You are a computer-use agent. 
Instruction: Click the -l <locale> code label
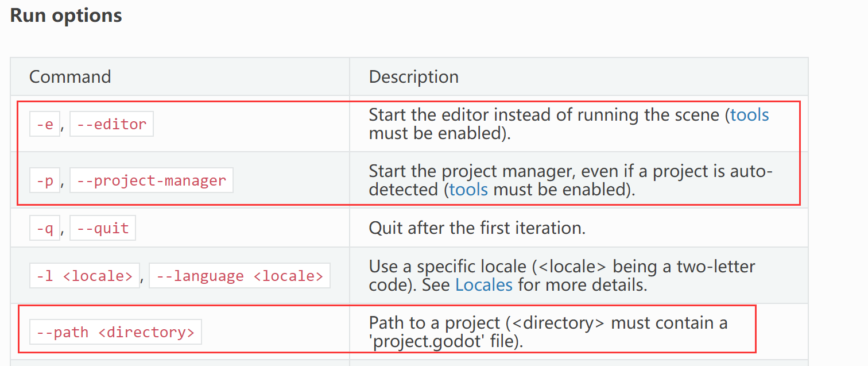click(x=84, y=276)
